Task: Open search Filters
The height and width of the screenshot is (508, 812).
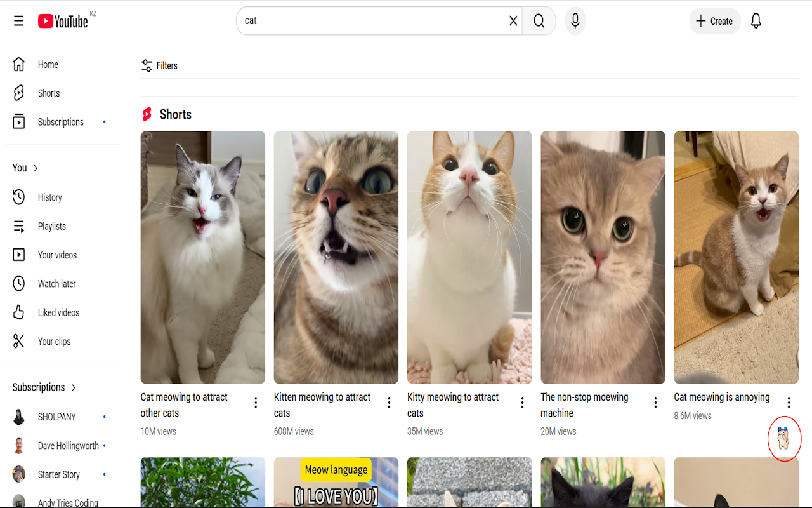Action: (x=159, y=65)
